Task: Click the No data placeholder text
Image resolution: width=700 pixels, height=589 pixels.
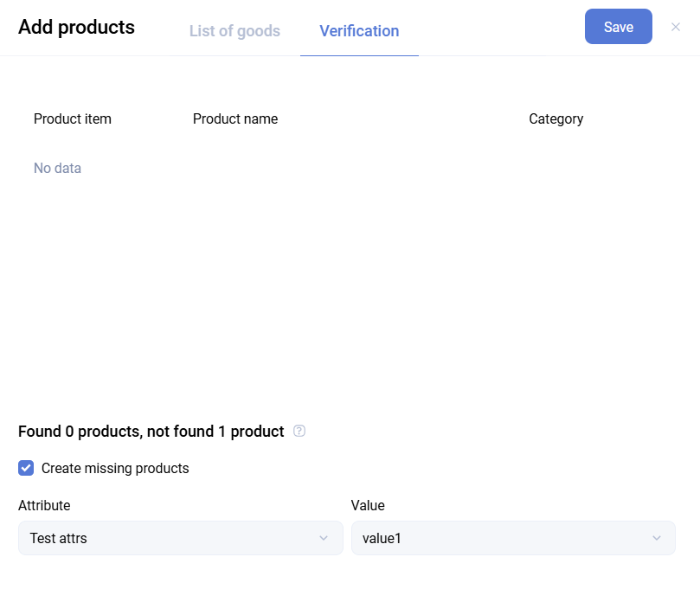Action: (57, 169)
